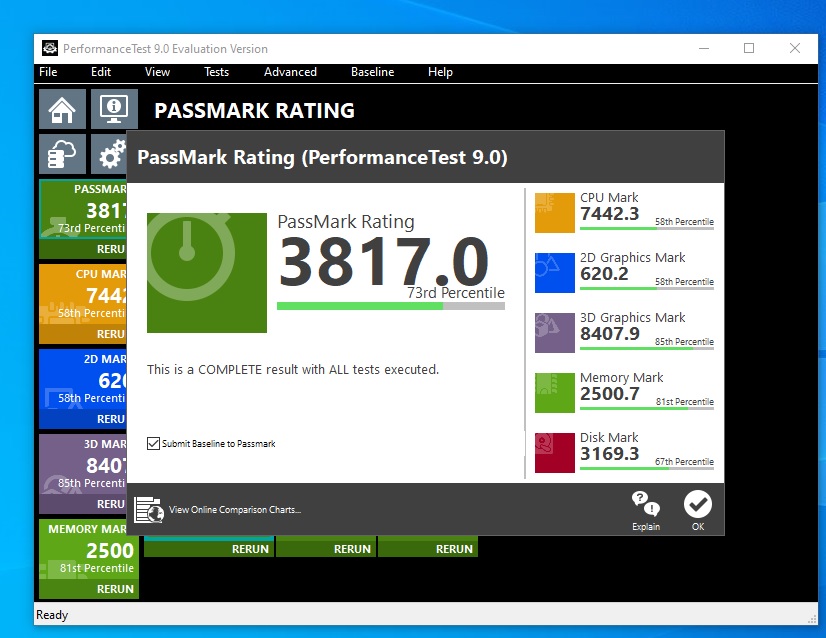Open the Baseline menu
This screenshot has height=638, width=826.
pos(372,72)
